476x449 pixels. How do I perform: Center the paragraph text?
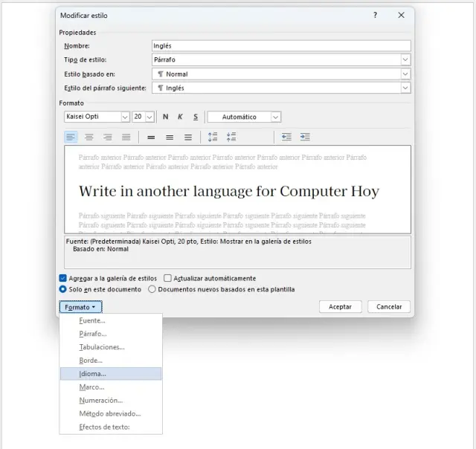pos(89,137)
